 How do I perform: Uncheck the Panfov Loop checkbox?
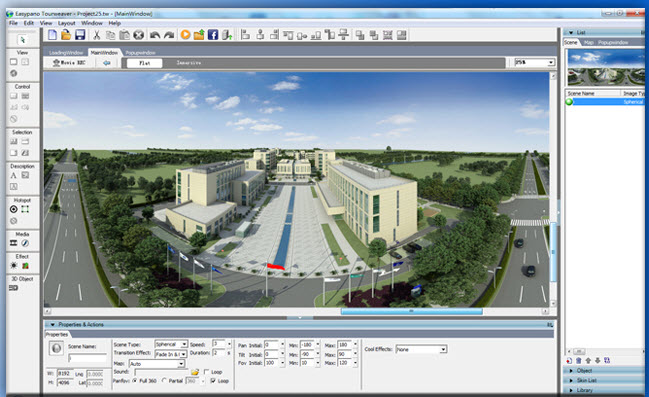click(213, 380)
